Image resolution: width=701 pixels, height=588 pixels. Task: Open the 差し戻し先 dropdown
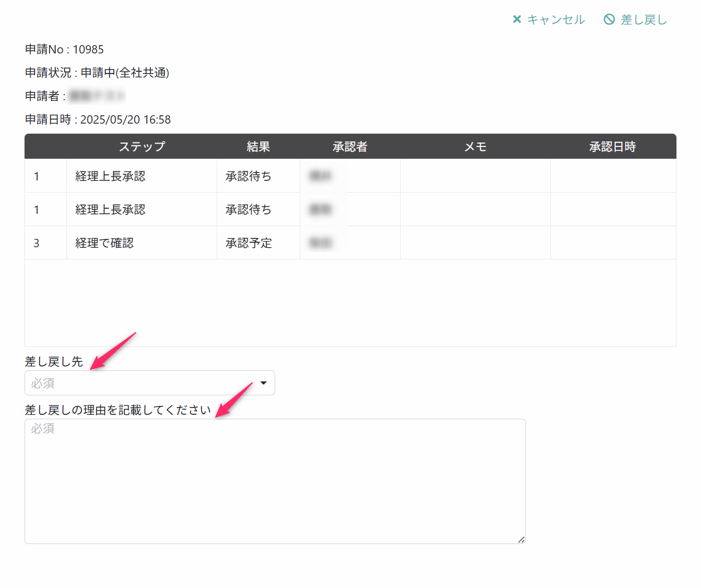150,383
